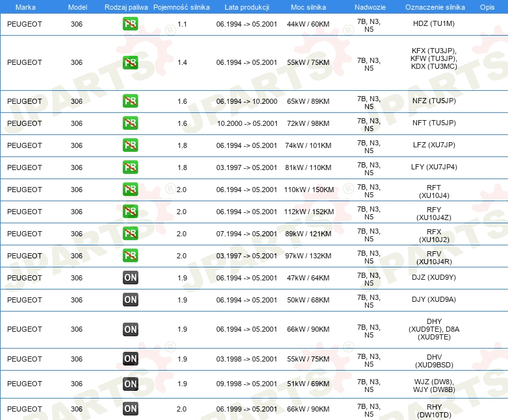Click production years 06.1994 -> 10.2000
Viewport: 508px width, 420px height.
coord(247,101)
